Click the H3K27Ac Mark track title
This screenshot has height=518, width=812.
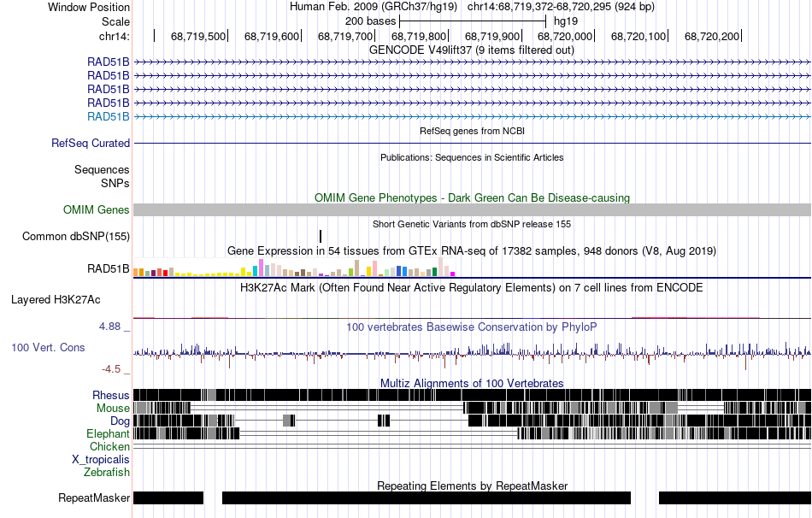[x=472, y=287]
